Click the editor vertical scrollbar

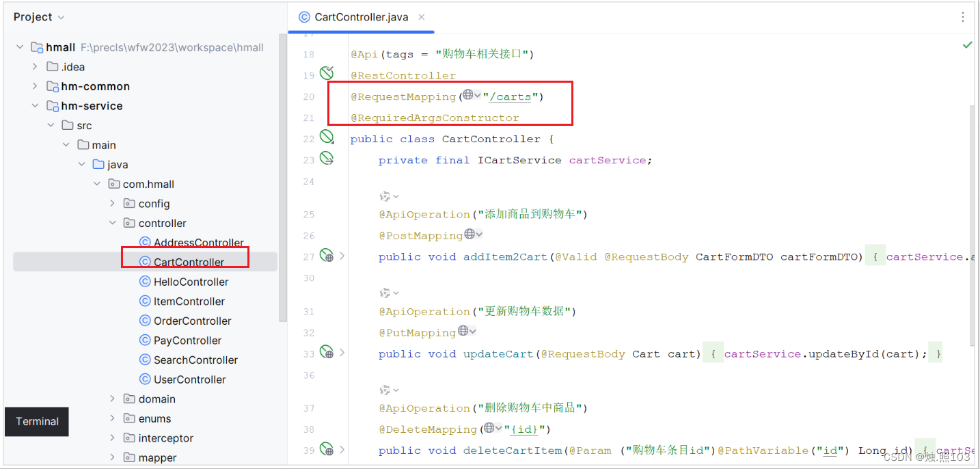coord(973,226)
